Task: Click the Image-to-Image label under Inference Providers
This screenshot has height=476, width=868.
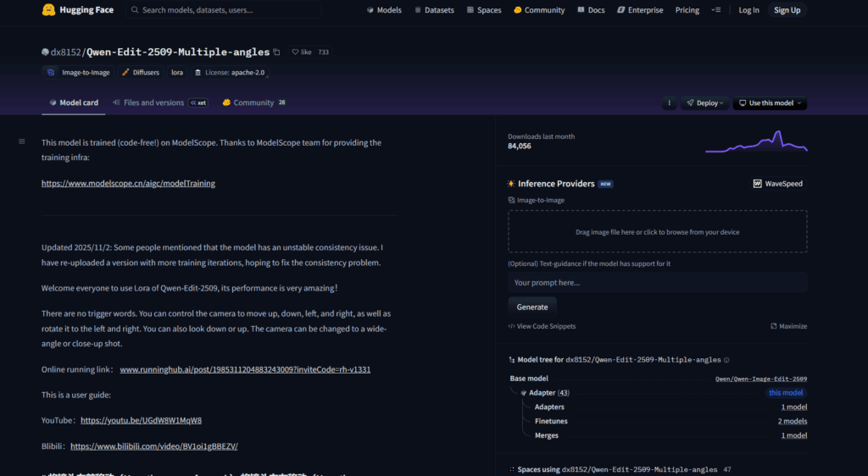Action: click(x=537, y=200)
